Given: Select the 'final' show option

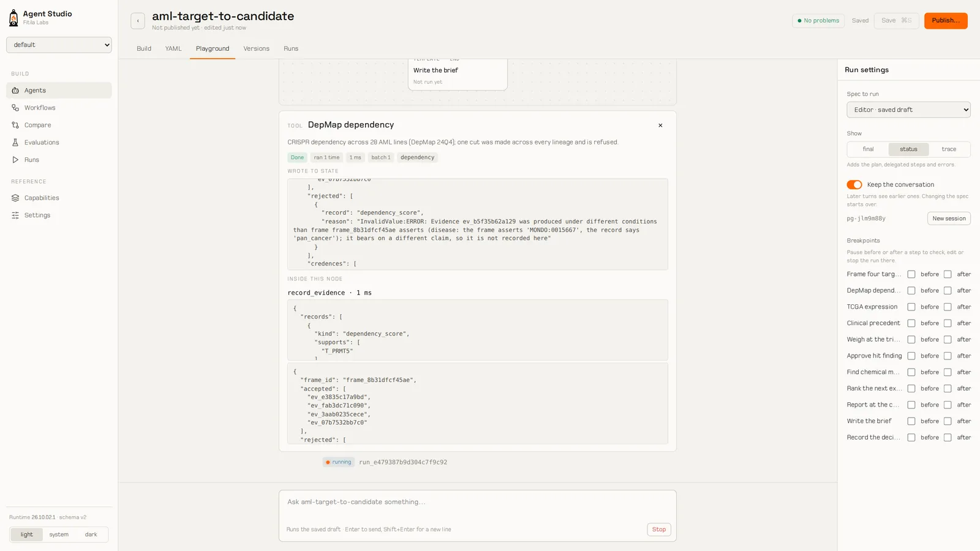Looking at the screenshot, I should click(x=868, y=149).
